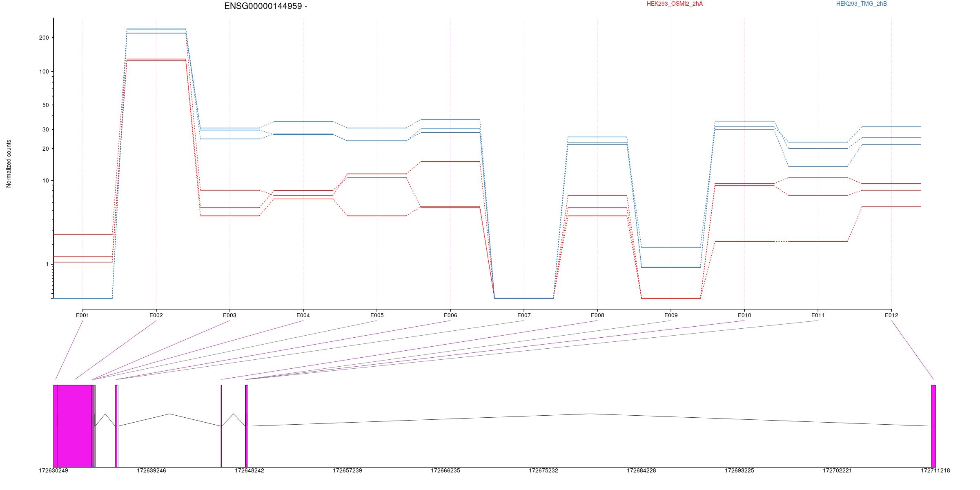Select exon label E007
980x490 pixels.
[524, 315]
